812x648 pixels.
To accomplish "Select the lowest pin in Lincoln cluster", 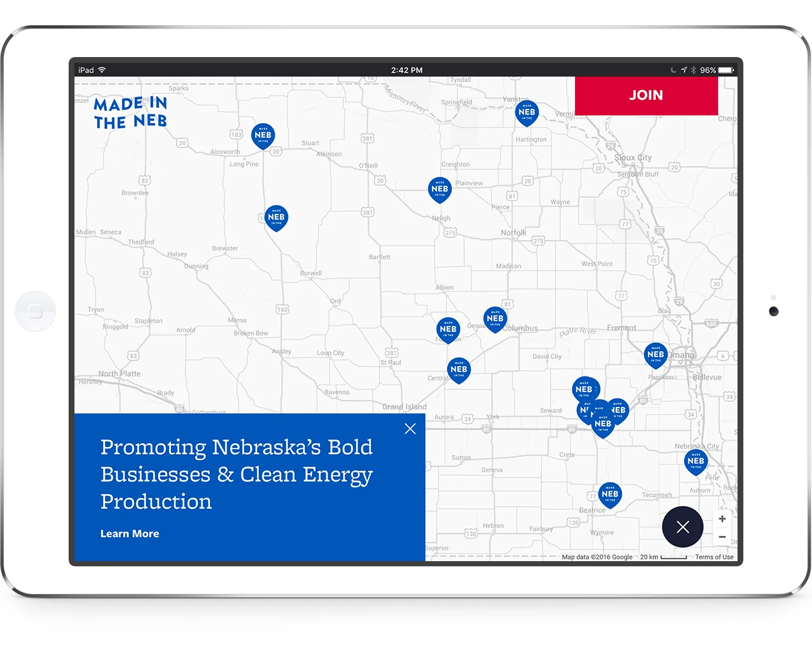I will [x=603, y=426].
